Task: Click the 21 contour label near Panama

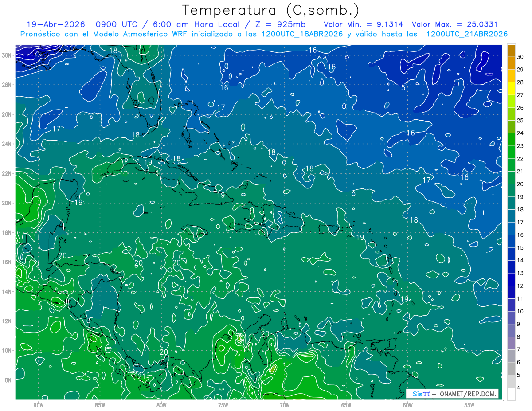Action: (x=142, y=376)
